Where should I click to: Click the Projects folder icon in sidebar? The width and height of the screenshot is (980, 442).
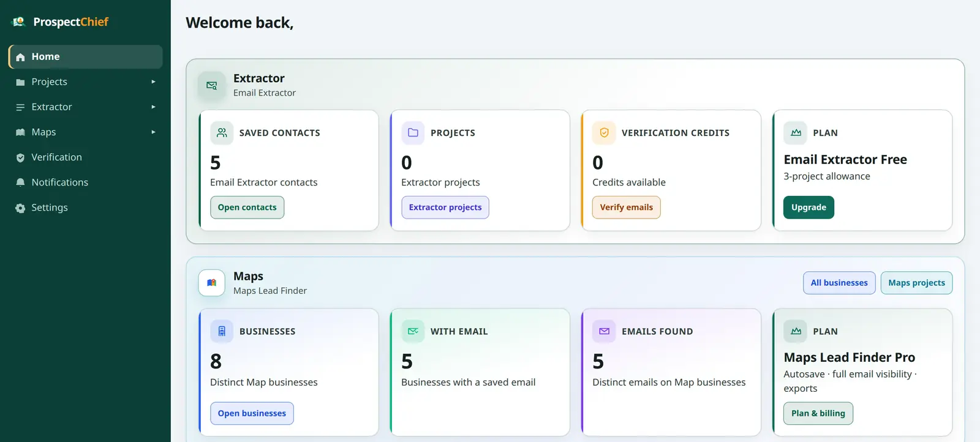[x=20, y=82]
